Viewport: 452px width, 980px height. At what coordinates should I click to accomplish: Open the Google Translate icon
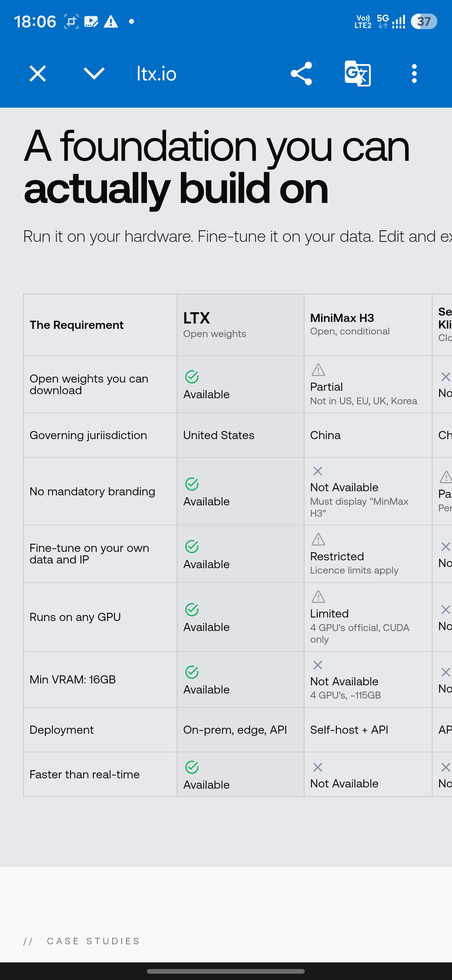click(358, 73)
